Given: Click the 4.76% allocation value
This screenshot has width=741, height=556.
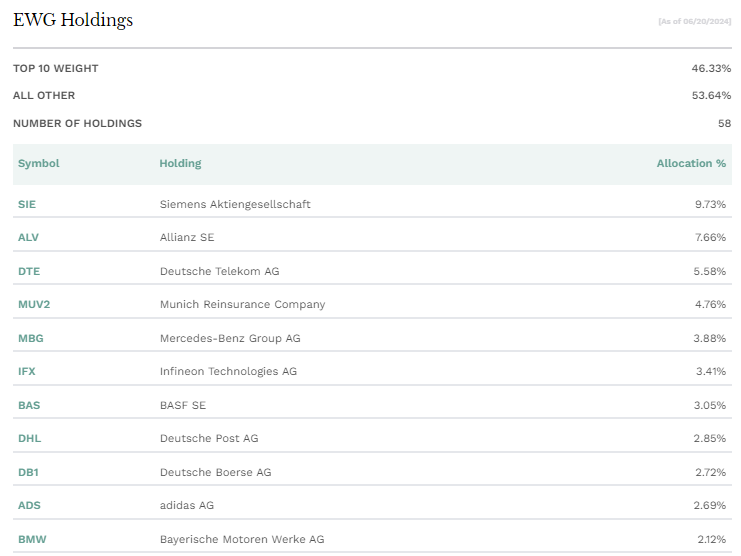Looking at the screenshot, I should 710,304.
